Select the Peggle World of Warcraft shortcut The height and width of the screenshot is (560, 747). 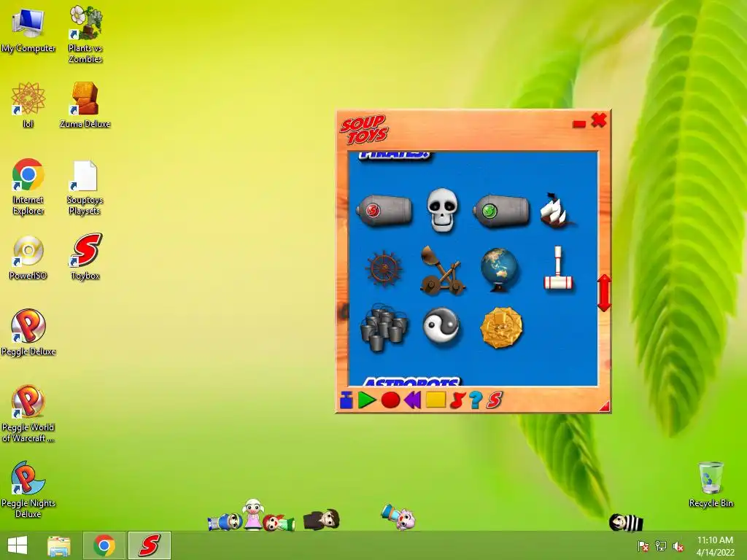(28, 413)
